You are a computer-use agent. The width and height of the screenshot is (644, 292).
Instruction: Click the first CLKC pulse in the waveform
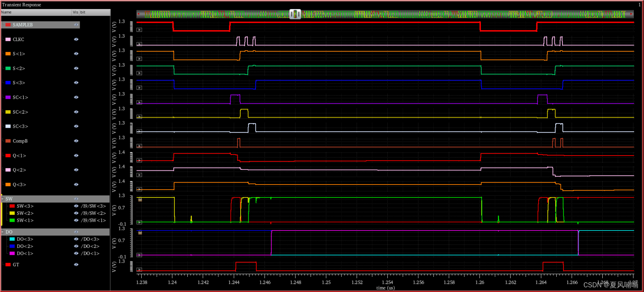(x=238, y=41)
